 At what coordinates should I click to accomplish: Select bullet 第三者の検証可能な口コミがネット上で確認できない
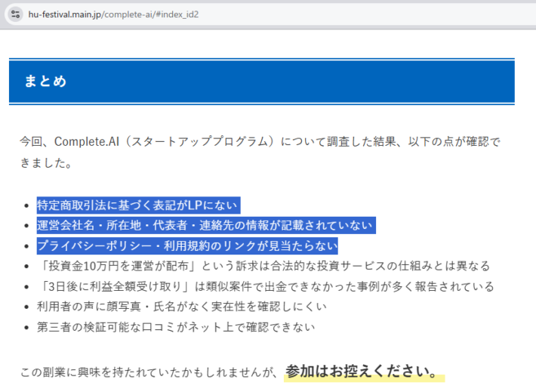176,327
